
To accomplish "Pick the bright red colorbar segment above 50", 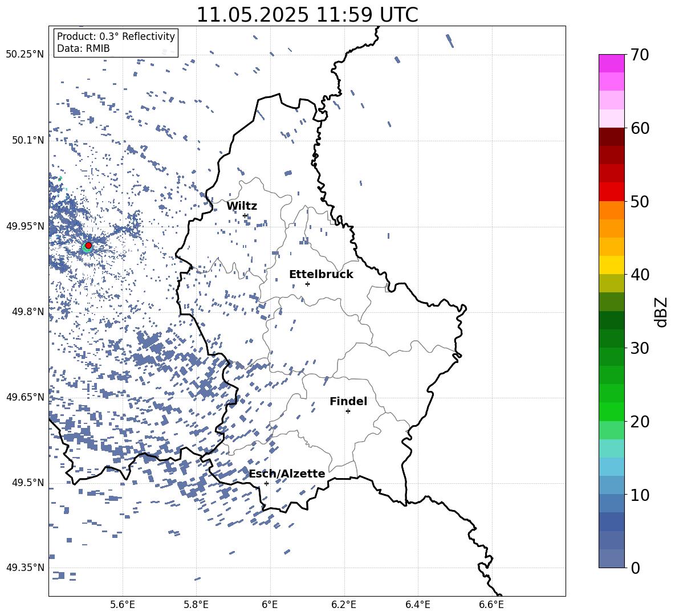I will 612,192.
